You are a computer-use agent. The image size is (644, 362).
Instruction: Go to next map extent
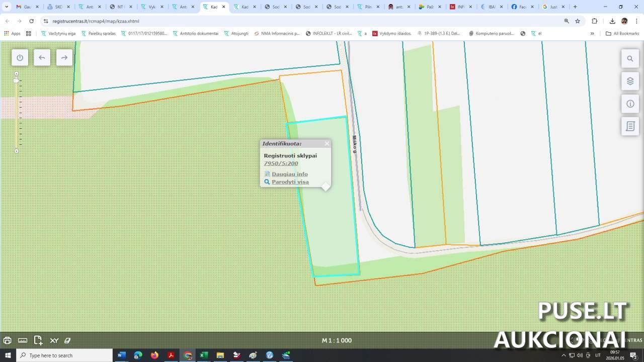[x=64, y=58]
